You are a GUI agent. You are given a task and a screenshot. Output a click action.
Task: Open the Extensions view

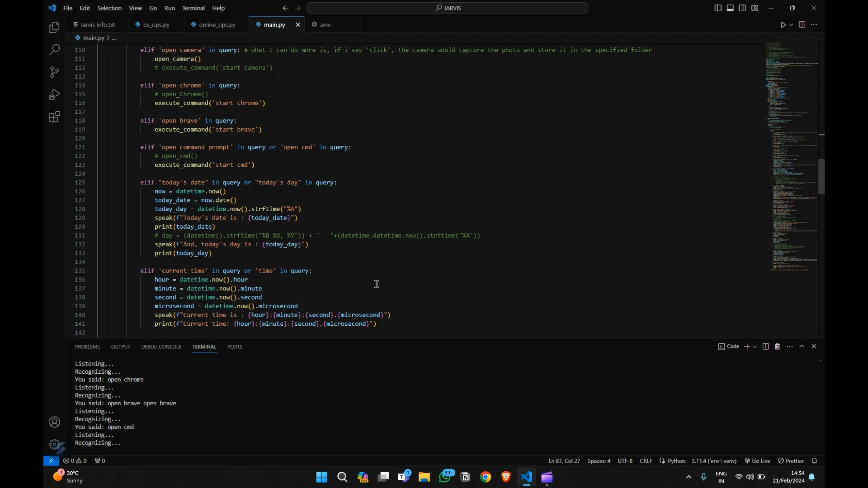(54, 117)
